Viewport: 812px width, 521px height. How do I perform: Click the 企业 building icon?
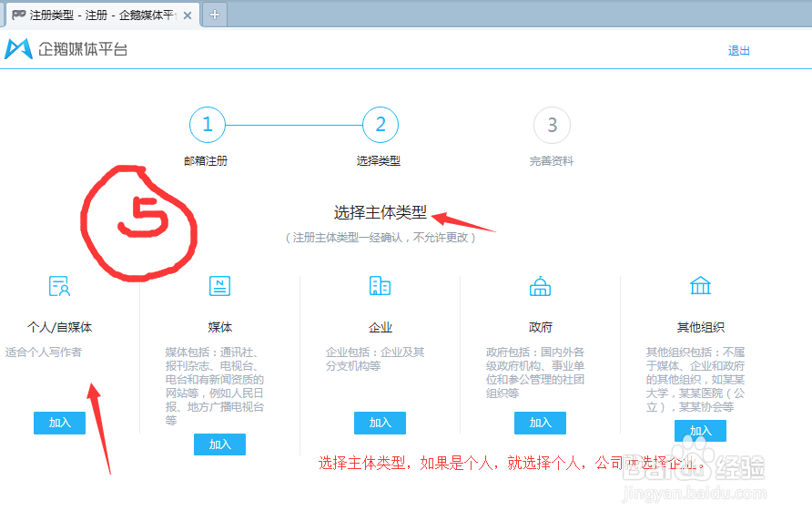(380, 286)
